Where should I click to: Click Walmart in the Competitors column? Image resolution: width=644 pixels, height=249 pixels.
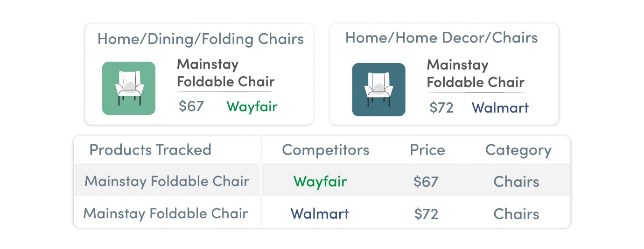coord(320,214)
